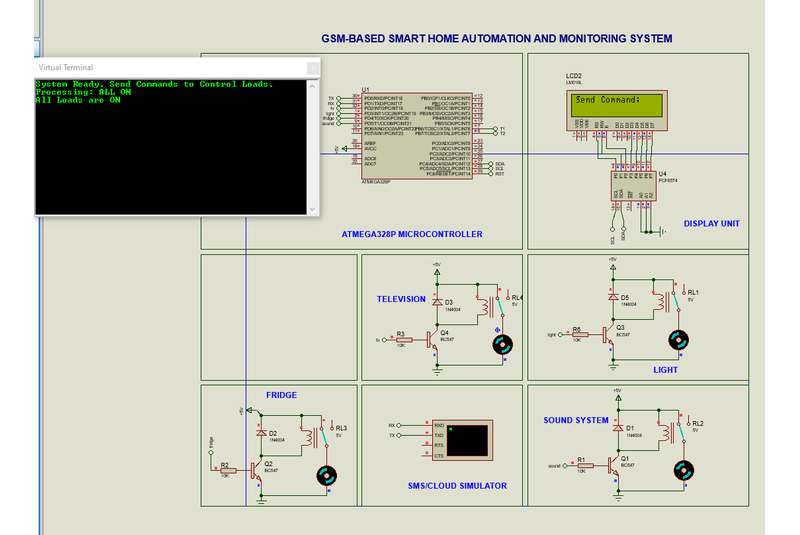Select terminal line 'System Ready. Send Commands to Control Loads.'
Viewport: 800px width, 535px height.
coord(155,84)
